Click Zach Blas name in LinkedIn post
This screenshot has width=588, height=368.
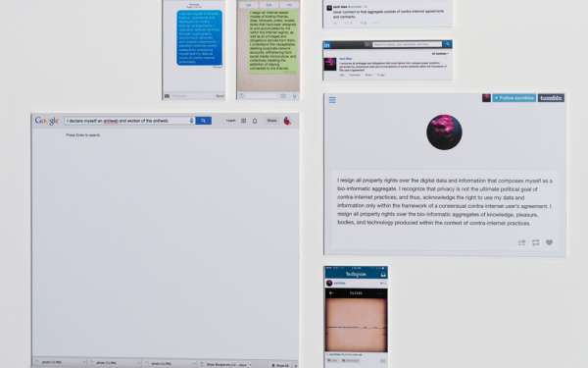(x=345, y=59)
